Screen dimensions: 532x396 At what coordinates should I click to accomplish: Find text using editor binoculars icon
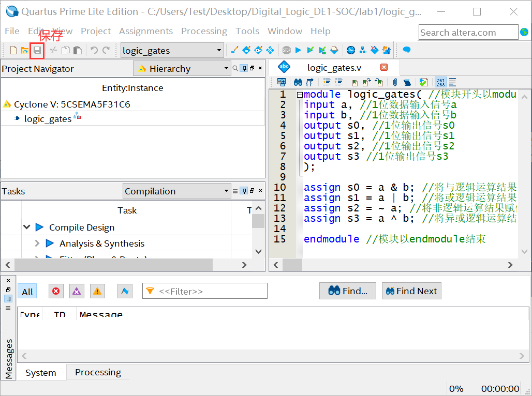(298, 82)
